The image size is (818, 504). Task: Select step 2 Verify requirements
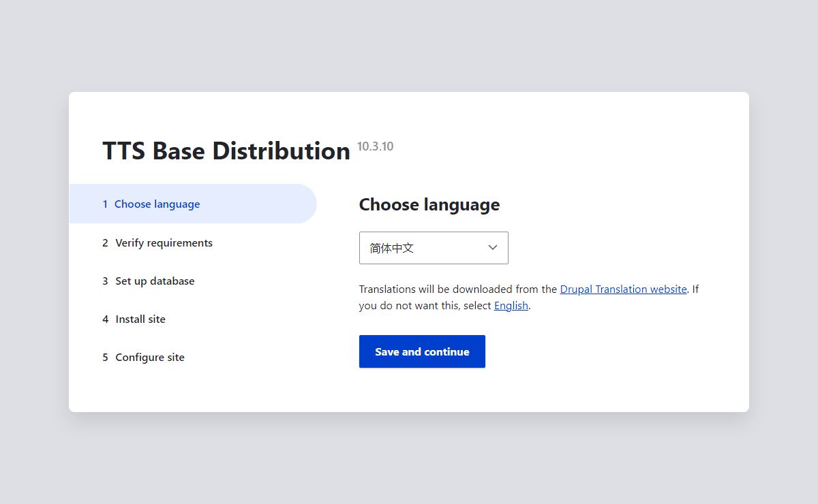click(157, 242)
